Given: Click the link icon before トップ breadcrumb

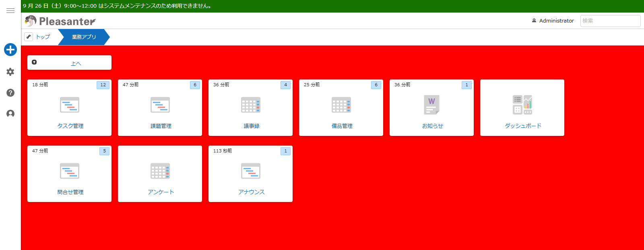Looking at the screenshot, I should click(29, 37).
